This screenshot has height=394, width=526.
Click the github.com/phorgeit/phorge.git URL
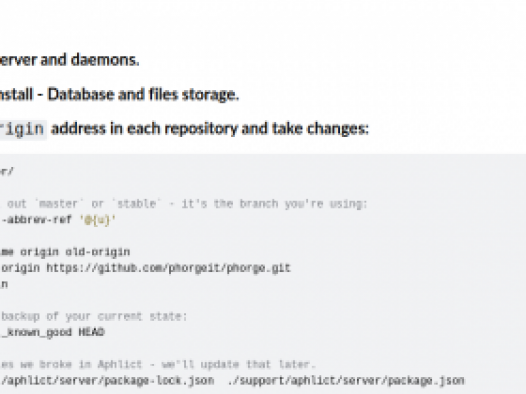point(168,268)
